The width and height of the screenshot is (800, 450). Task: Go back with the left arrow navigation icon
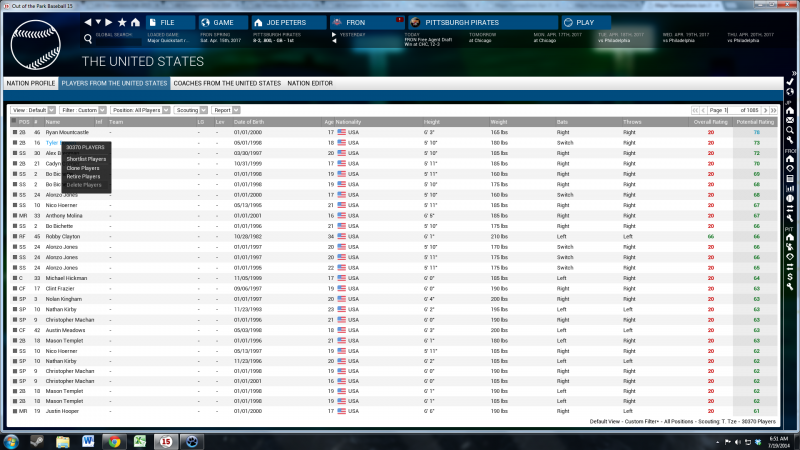tap(88, 22)
